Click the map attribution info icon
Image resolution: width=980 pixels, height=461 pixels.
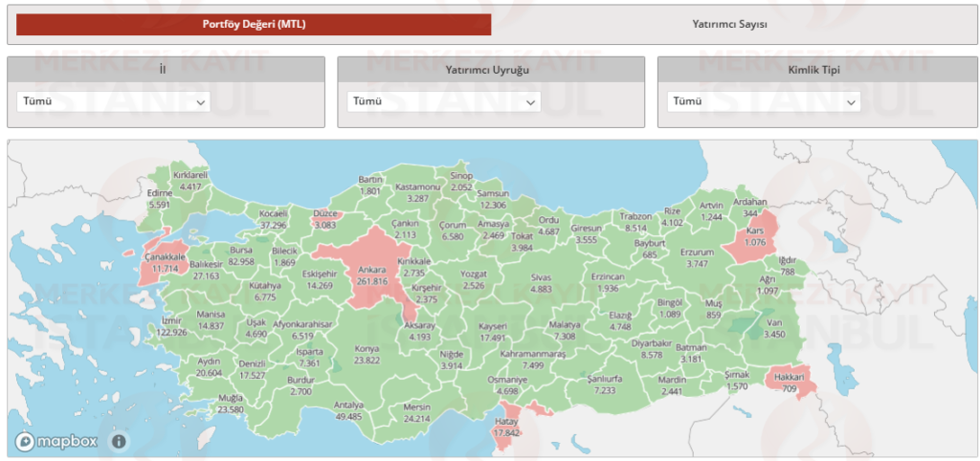120,442
